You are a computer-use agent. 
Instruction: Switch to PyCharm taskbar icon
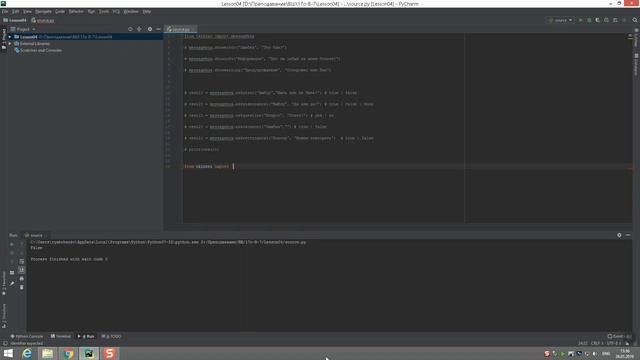(89, 353)
